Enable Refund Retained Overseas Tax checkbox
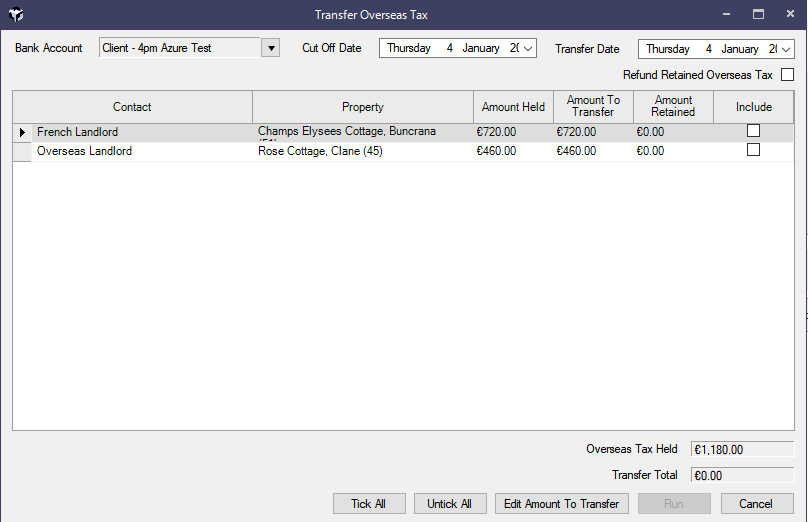This screenshot has width=808, height=522. [787, 75]
